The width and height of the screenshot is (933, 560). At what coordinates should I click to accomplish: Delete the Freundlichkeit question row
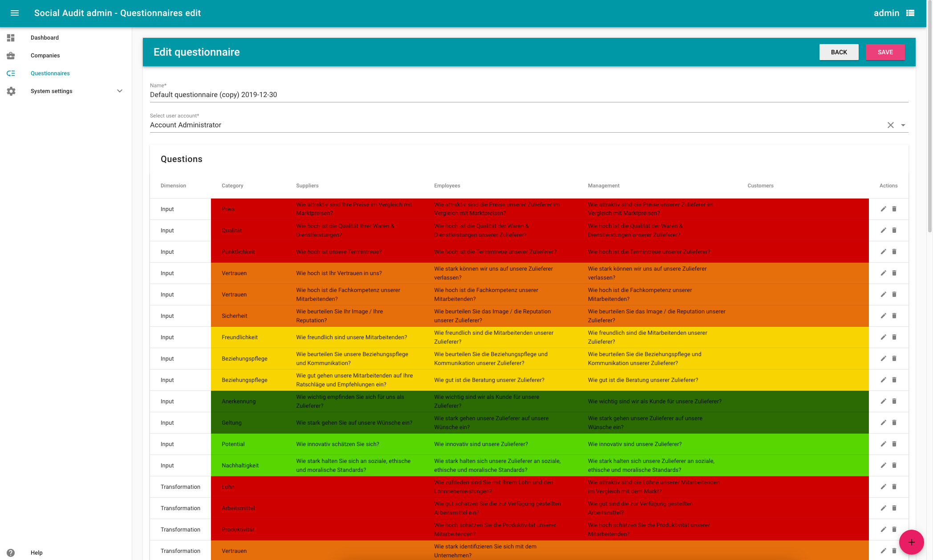tap(894, 337)
